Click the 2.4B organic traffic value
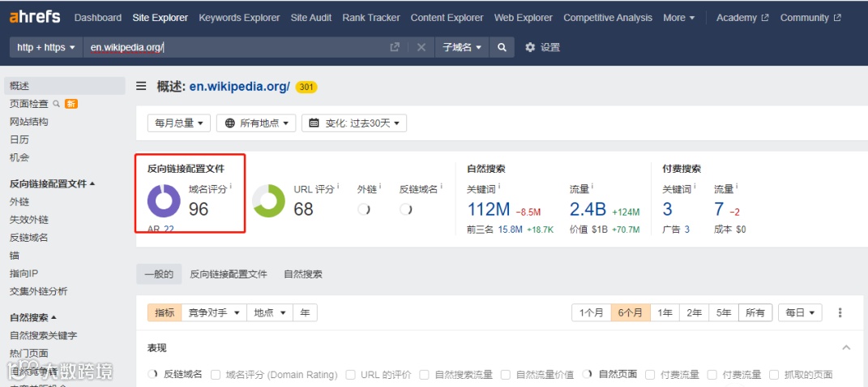Image resolution: width=868 pixels, height=387 pixels. [x=588, y=209]
